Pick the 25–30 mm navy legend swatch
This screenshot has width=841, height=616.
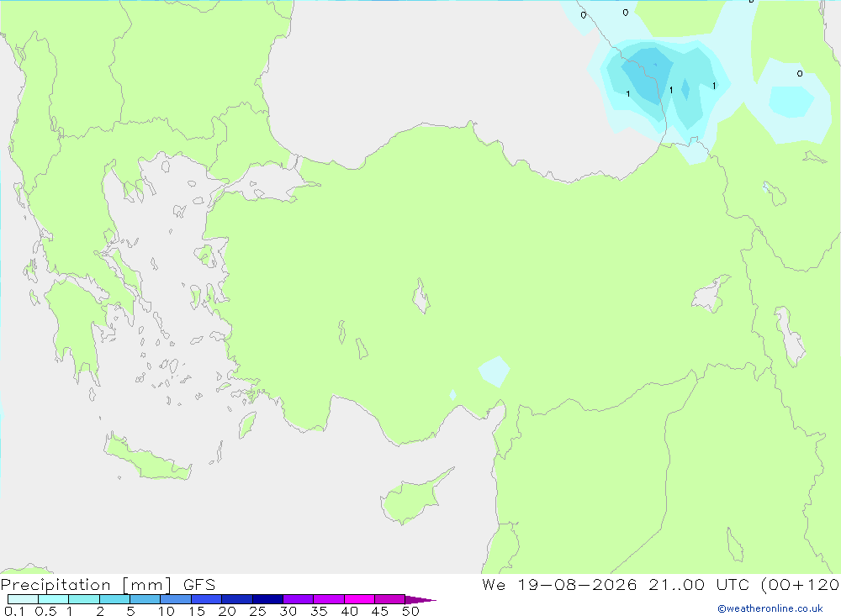coord(267,599)
